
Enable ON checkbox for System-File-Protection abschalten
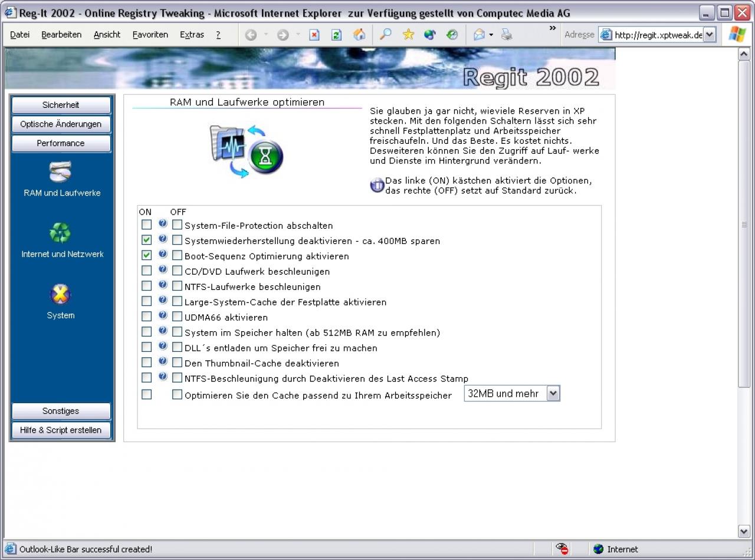click(146, 225)
